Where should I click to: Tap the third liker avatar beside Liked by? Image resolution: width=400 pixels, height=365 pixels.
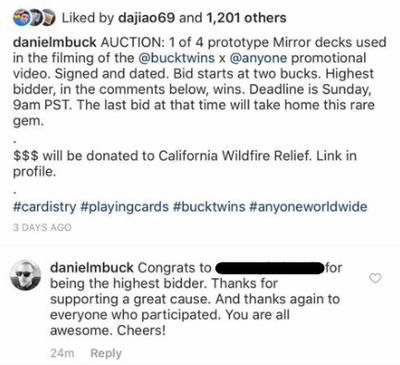click(47, 18)
